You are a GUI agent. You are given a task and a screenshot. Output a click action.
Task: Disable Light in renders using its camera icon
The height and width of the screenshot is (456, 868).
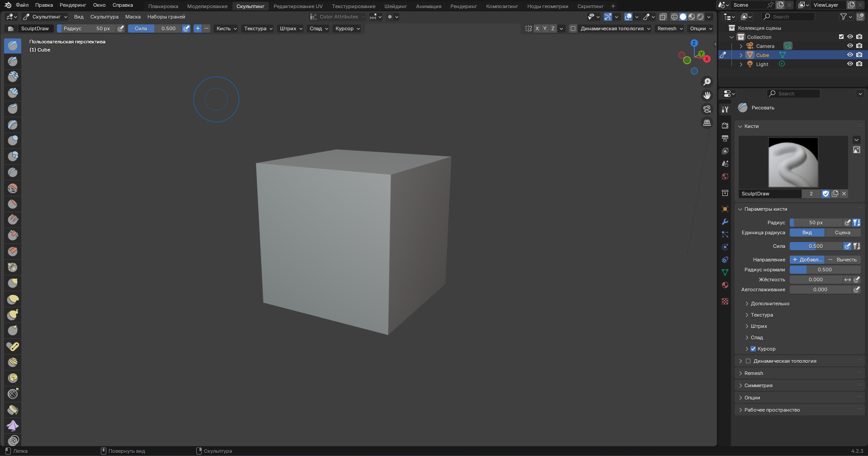(859, 64)
